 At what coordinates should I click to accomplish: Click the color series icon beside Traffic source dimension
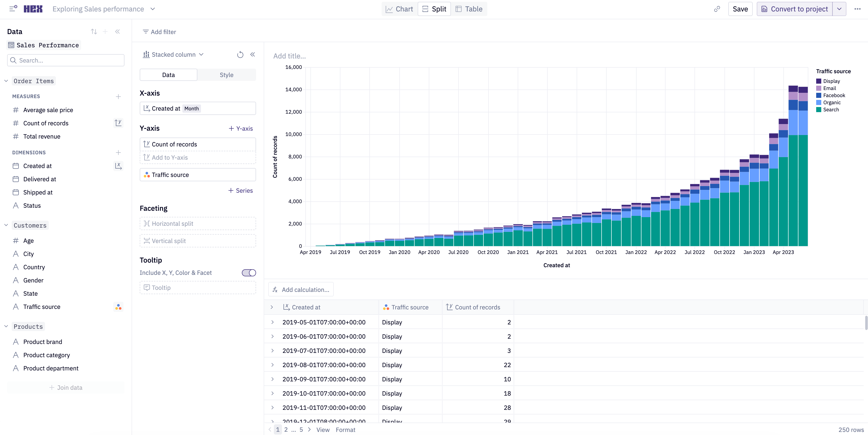[x=118, y=307]
